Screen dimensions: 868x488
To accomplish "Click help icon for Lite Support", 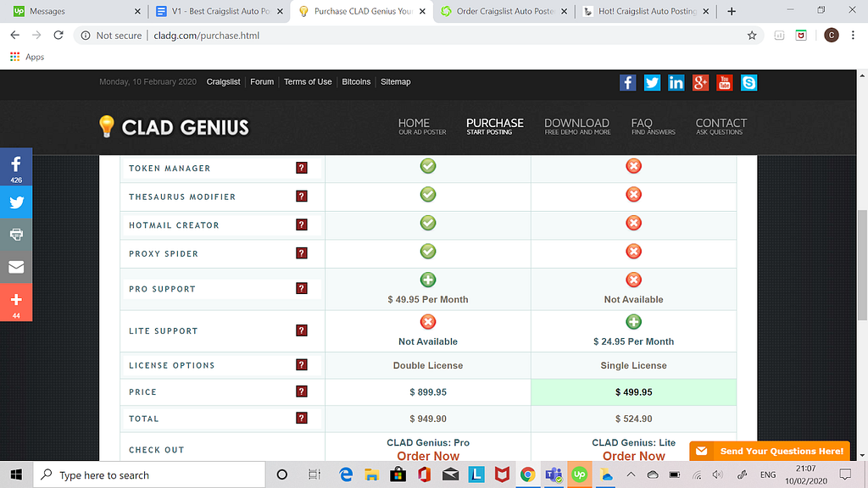I will (x=302, y=330).
